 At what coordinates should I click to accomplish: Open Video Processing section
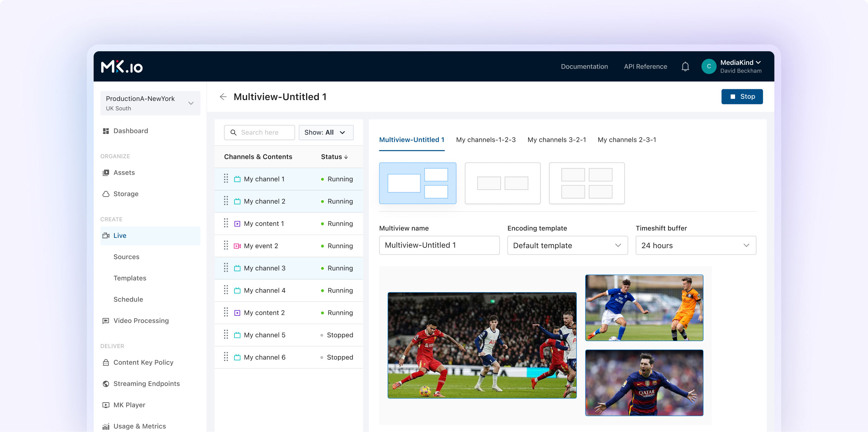(x=141, y=321)
